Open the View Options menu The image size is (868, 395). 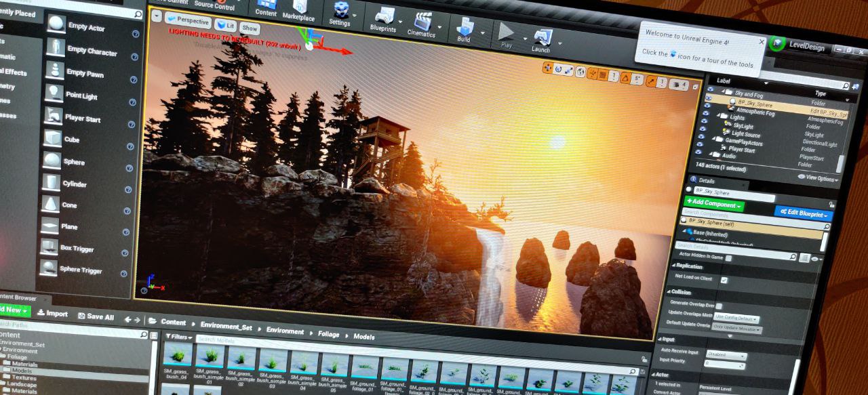coord(818,178)
